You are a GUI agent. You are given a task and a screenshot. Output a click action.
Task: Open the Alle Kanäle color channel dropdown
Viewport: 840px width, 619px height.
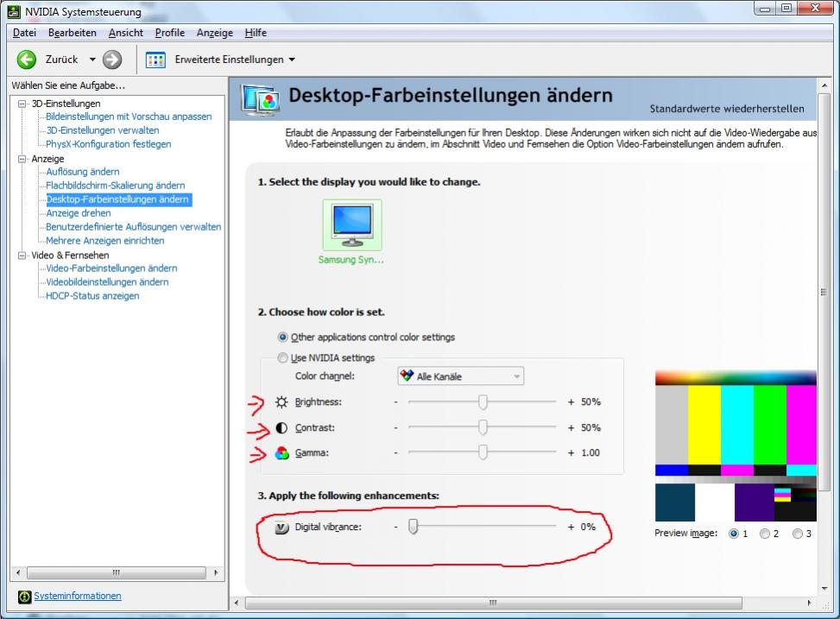pos(461,376)
